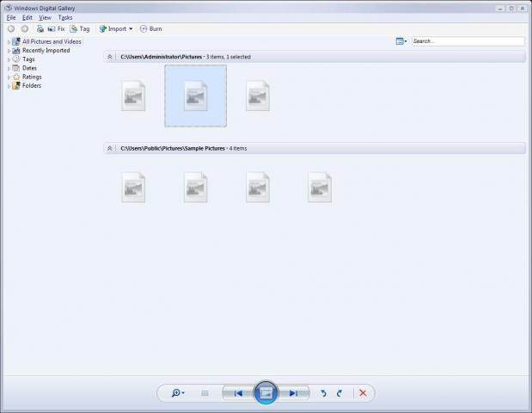Select the highlighted second Administrator Pictures thumbnail
The height and width of the screenshot is (413, 532).
[x=196, y=96]
